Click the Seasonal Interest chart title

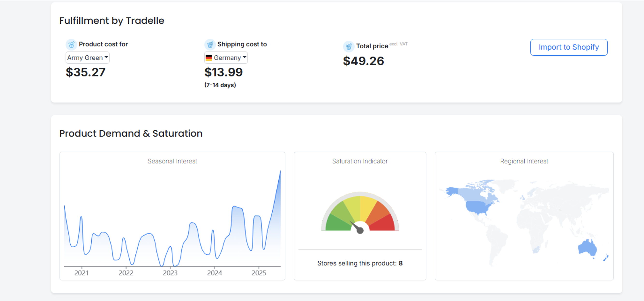[x=172, y=161]
